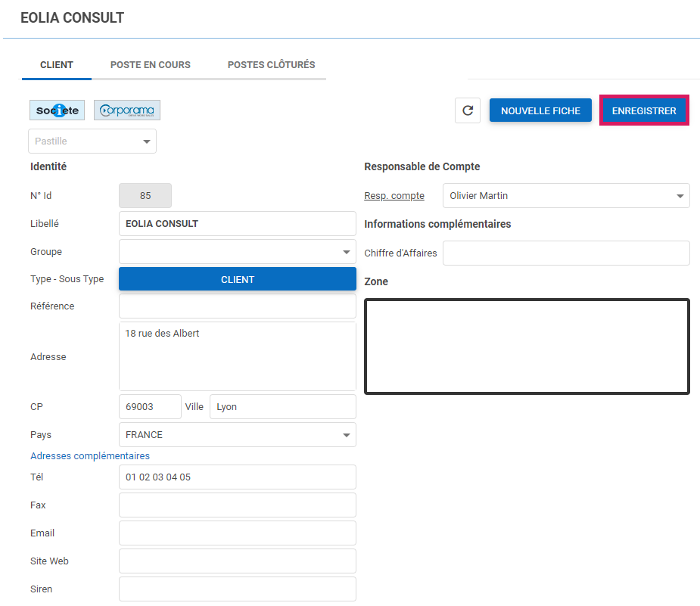Viewport: 700px width, 606px height.
Task: Focus the Email input field
Action: point(237,533)
